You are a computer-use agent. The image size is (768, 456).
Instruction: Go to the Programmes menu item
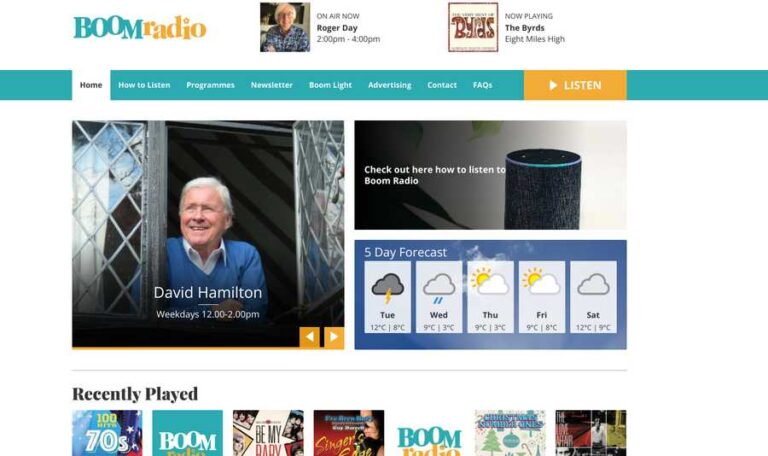click(x=211, y=85)
